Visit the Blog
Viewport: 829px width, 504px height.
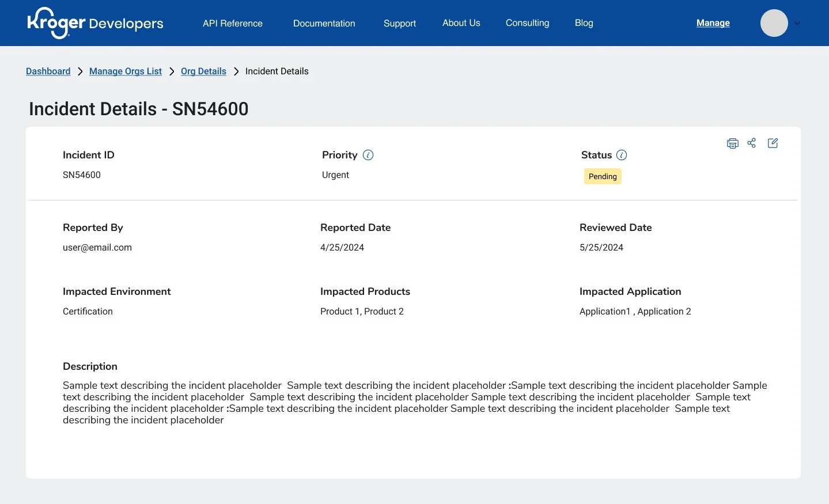(x=584, y=23)
